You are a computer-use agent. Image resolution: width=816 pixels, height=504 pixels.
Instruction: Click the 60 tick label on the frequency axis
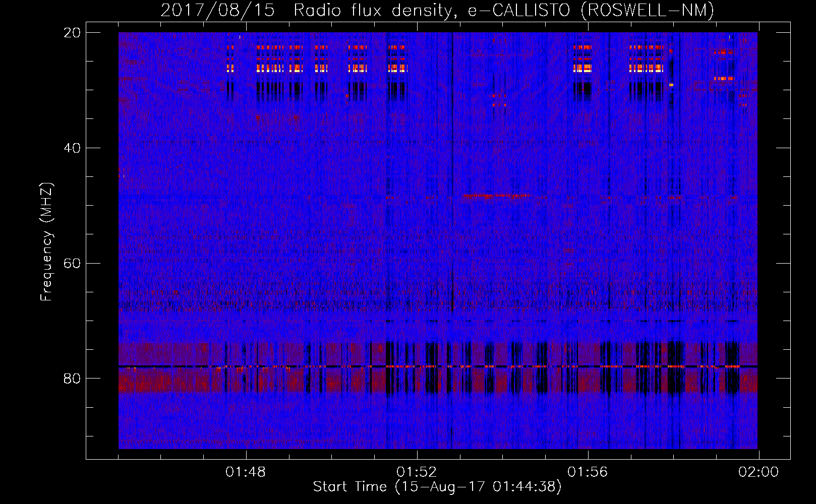72,263
